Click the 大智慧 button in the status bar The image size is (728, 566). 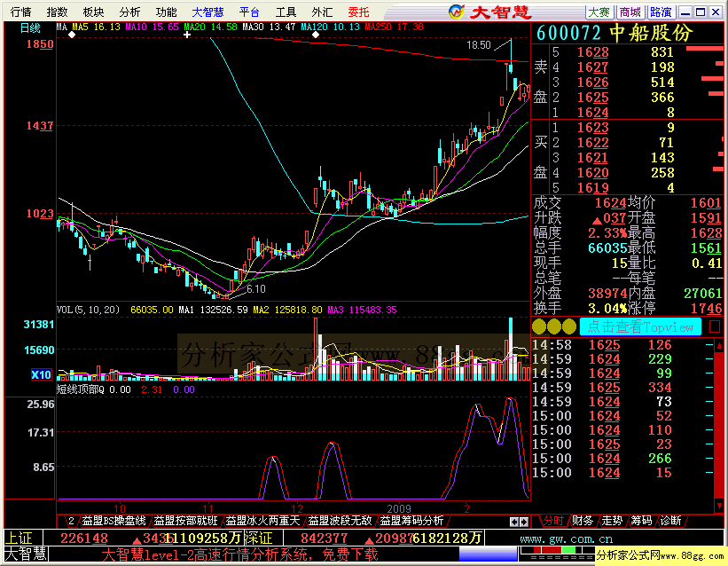click(26, 554)
